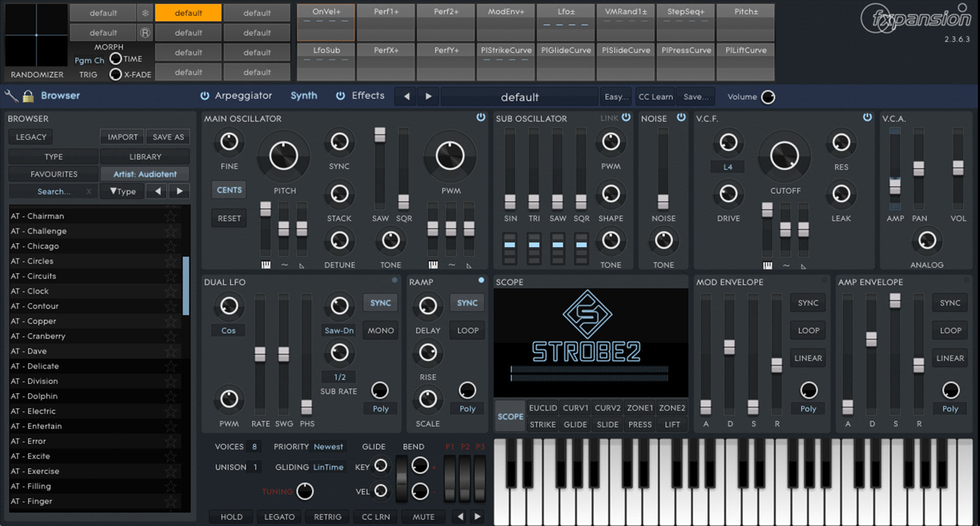Click the SAVE AS button
This screenshot has height=526, width=980.
coord(168,137)
